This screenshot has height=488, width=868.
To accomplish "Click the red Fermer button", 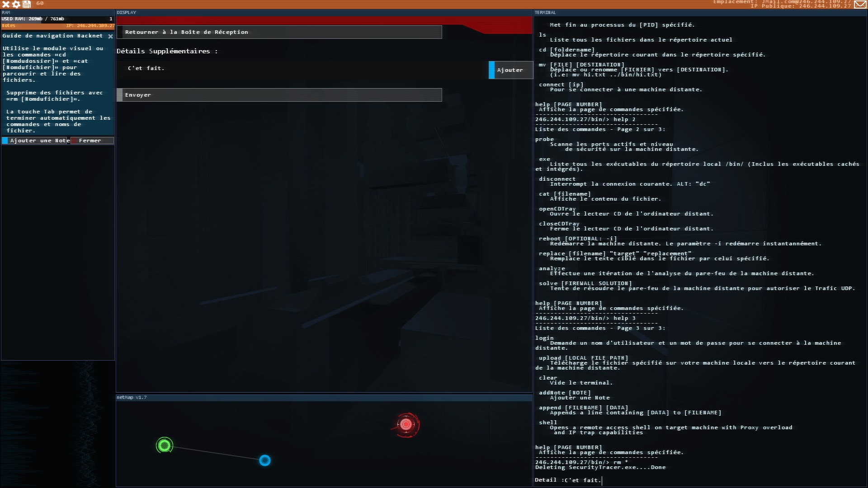I will [92, 141].
